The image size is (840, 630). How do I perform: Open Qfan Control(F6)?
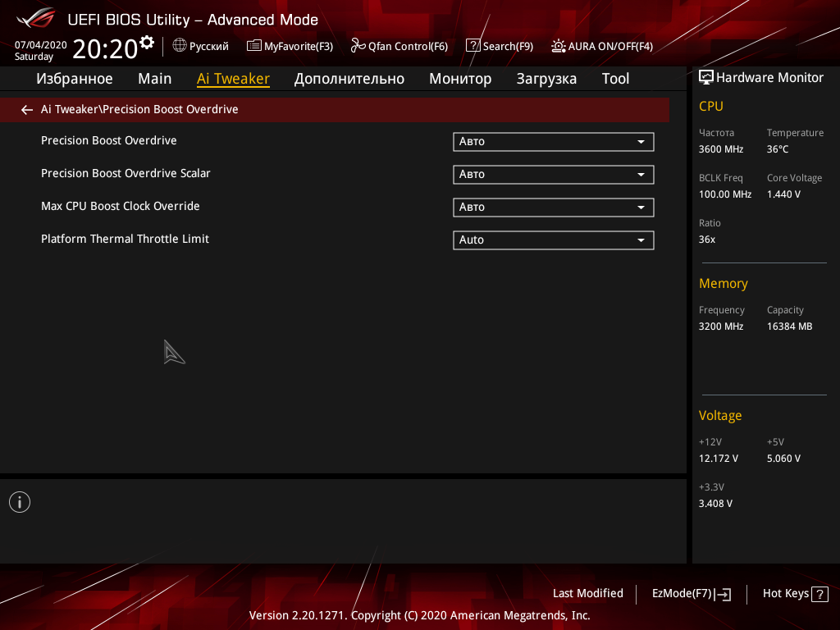399,46
